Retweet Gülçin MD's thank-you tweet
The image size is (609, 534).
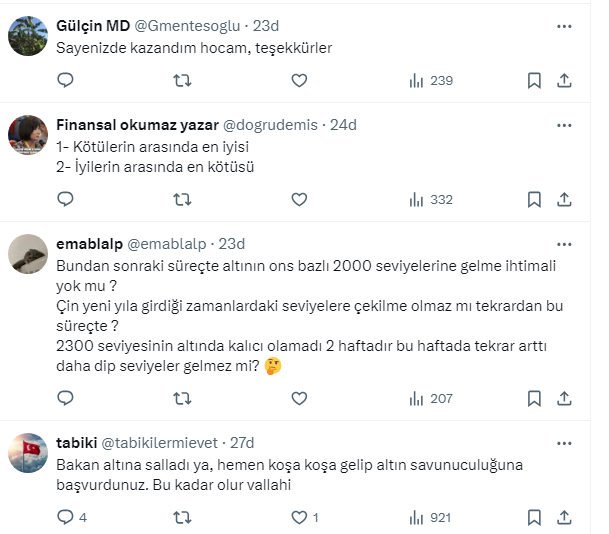(182, 81)
